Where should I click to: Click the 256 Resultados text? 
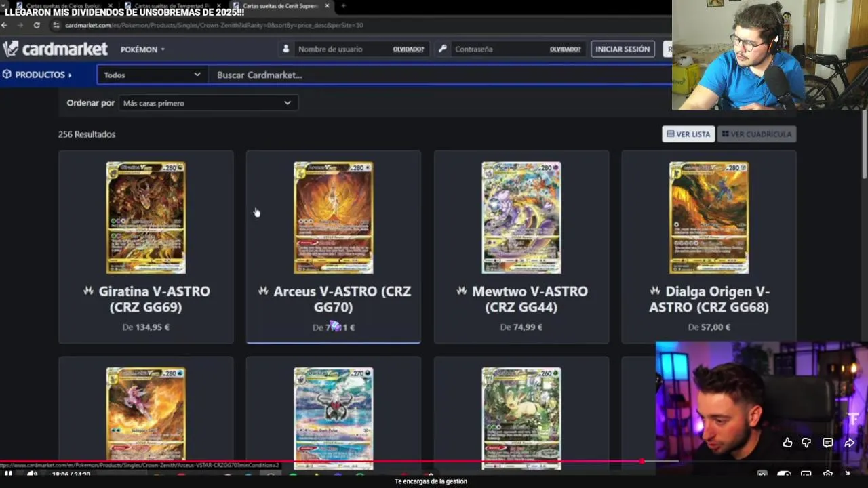tap(87, 134)
